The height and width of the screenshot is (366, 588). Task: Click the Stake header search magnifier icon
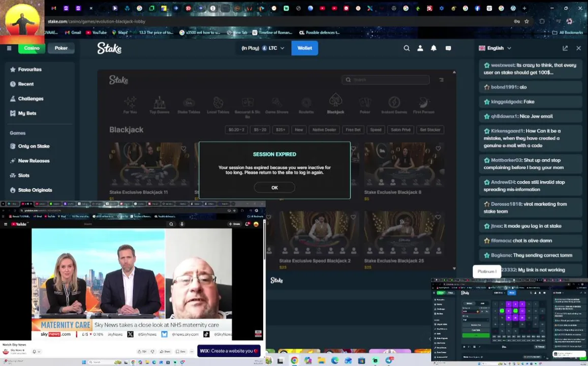click(x=407, y=48)
